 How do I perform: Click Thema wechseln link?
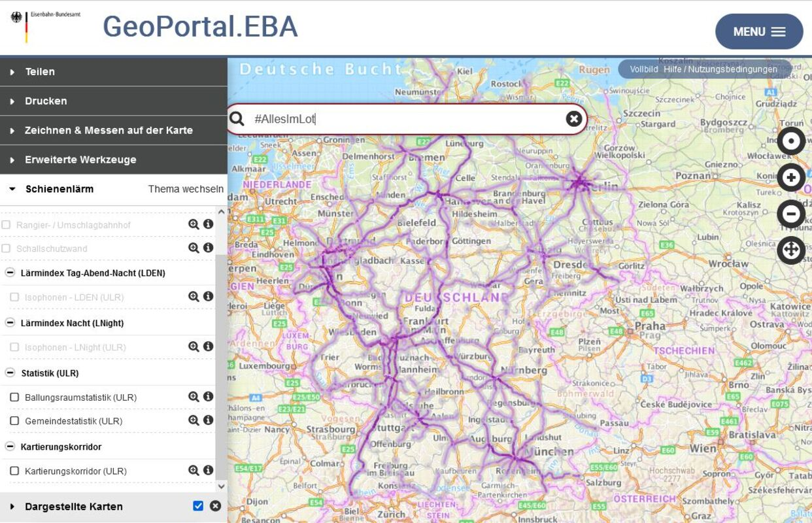click(186, 189)
